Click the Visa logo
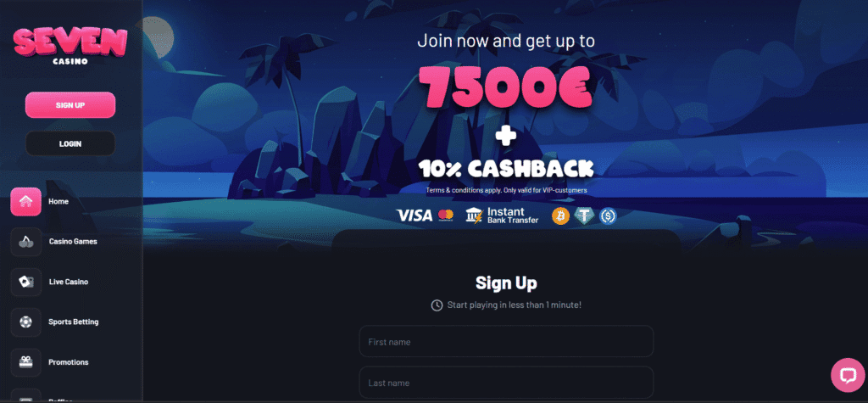The width and height of the screenshot is (868, 403). [414, 215]
